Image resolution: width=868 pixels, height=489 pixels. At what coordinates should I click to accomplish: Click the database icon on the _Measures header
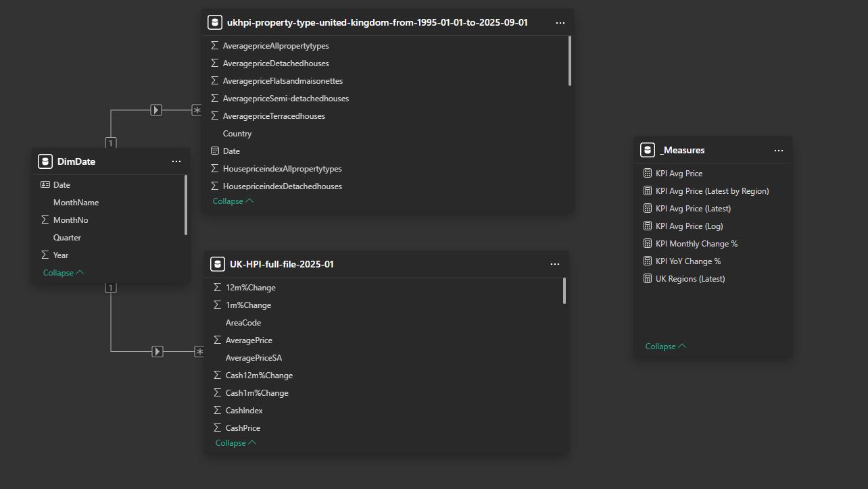647,149
